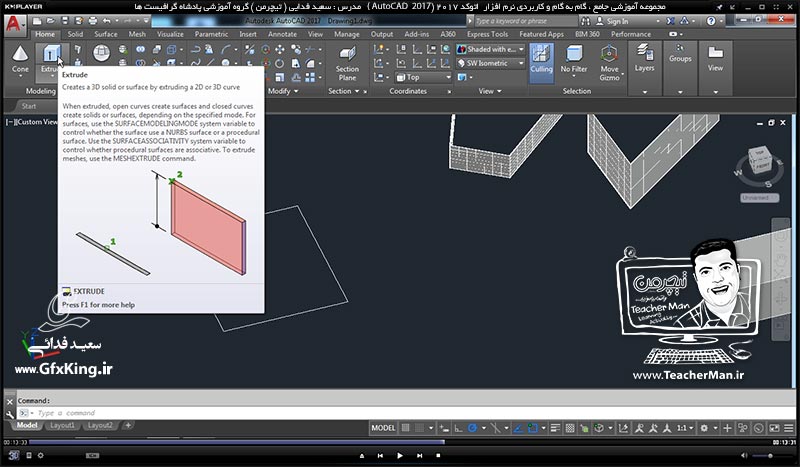Add a new layout with plus tab
Image resolution: width=800 pixels, height=467 pixels.
(128, 425)
